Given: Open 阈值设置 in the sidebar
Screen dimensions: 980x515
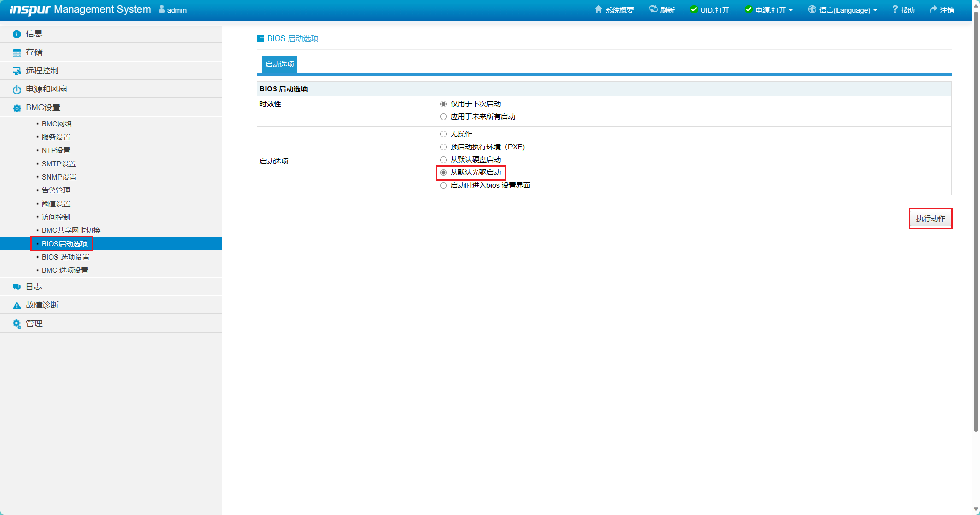Looking at the screenshot, I should click(x=56, y=204).
